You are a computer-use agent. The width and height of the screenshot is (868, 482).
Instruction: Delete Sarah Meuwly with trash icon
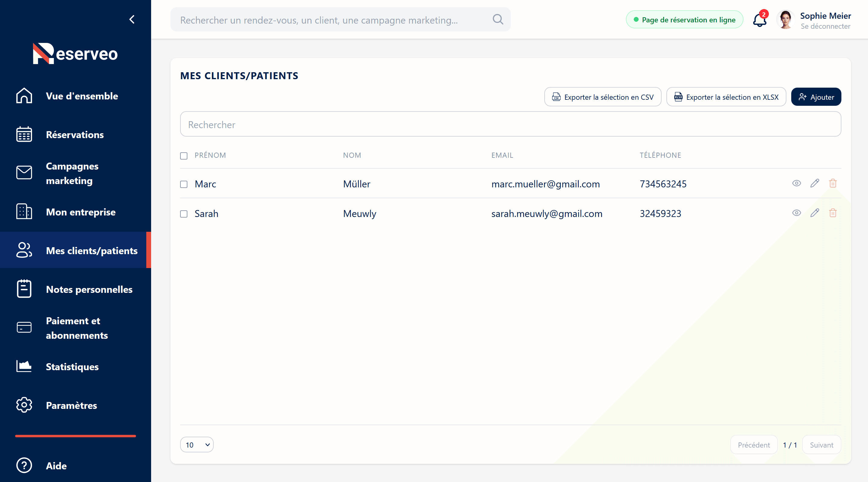pyautogui.click(x=833, y=213)
